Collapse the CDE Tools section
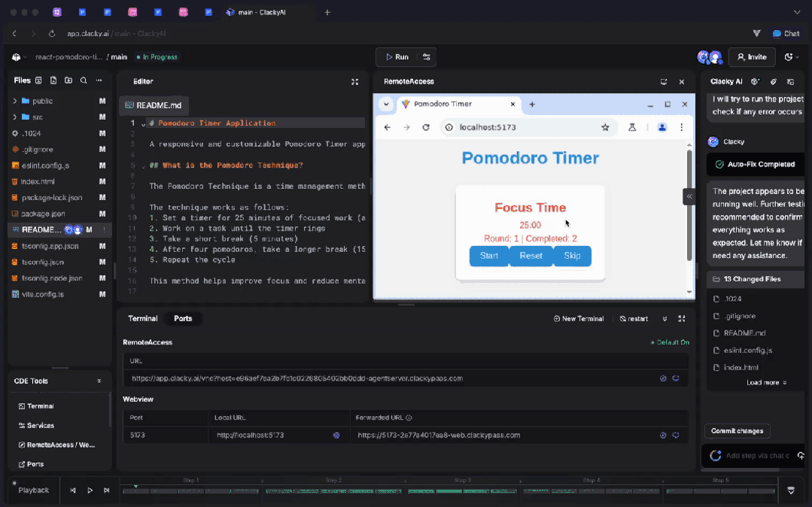This screenshot has width=812, height=507. pyautogui.click(x=98, y=381)
